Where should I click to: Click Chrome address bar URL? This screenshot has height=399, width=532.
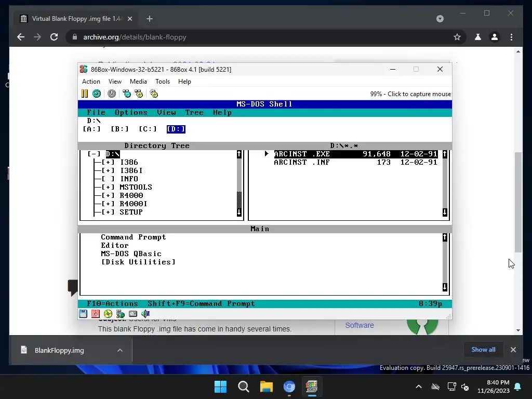135,37
